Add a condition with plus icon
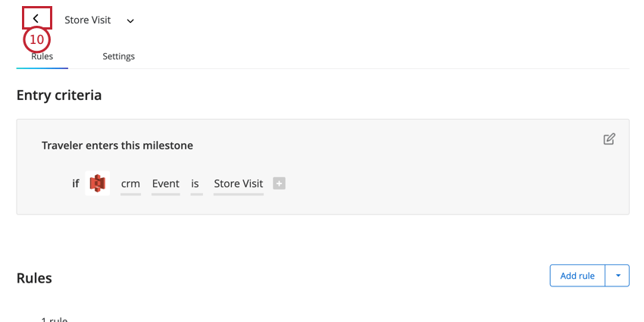Screen dimensions: 644x322 pyautogui.click(x=279, y=183)
